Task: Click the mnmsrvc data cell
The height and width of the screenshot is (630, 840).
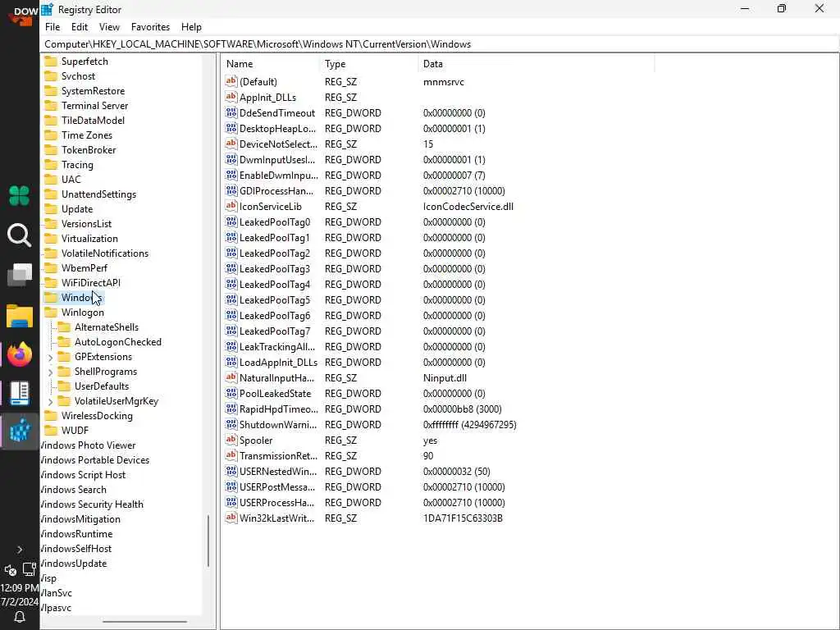Action: [x=444, y=81]
